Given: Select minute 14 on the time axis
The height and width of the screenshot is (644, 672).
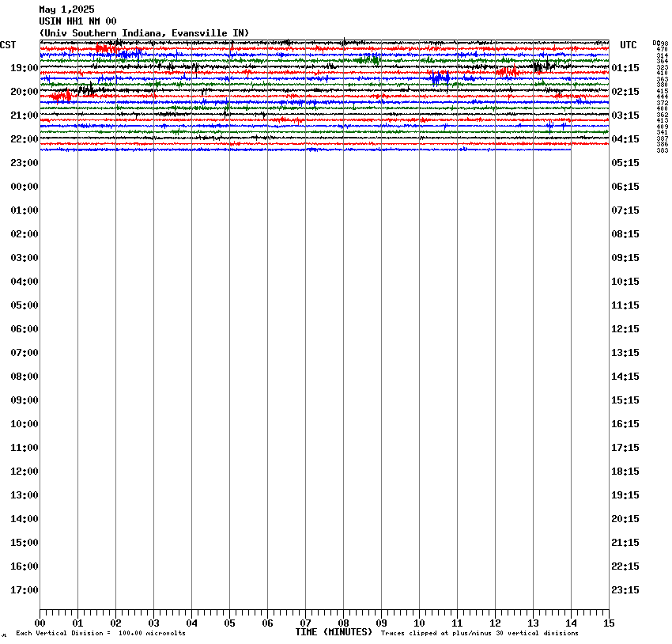Looking at the screenshot, I should point(572,623).
